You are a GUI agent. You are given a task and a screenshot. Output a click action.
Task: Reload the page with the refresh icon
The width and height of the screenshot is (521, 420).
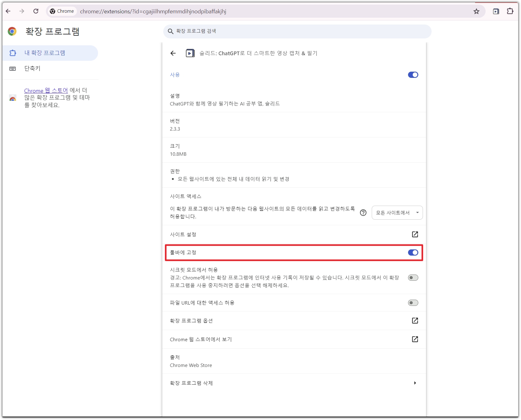point(36,11)
